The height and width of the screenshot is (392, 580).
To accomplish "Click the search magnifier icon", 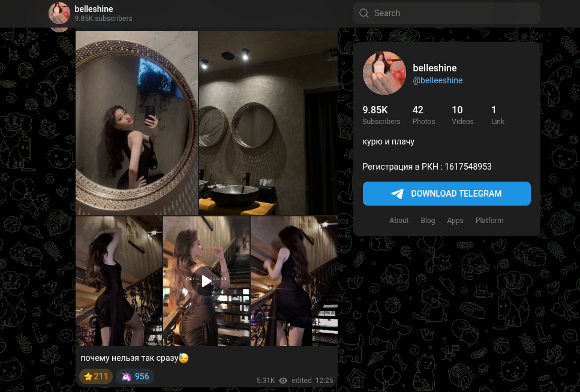I will pyautogui.click(x=364, y=13).
